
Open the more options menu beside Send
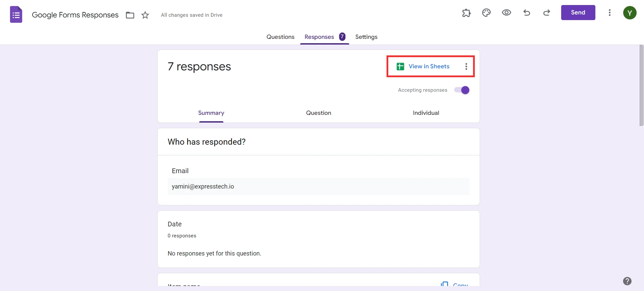pyautogui.click(x=609, y=13)
